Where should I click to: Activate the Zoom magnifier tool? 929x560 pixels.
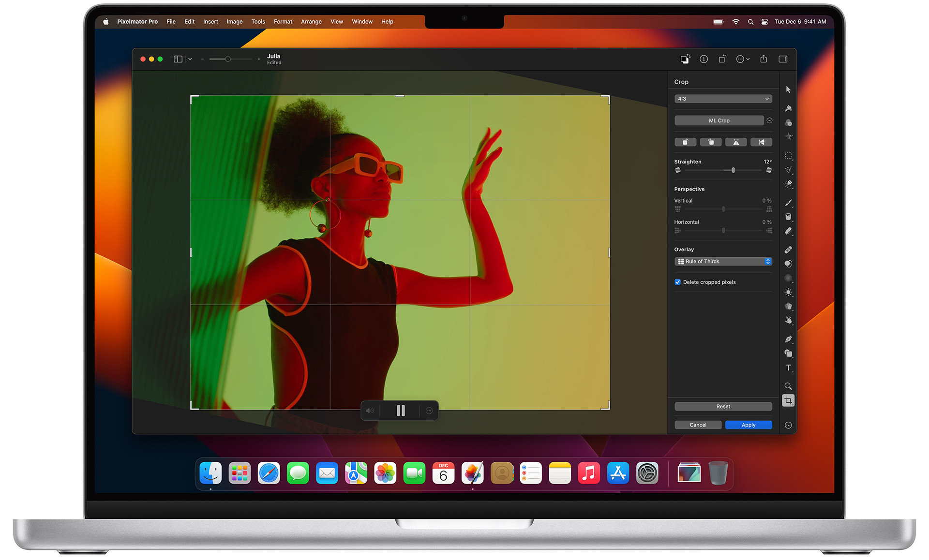click(x=788, y=386)
